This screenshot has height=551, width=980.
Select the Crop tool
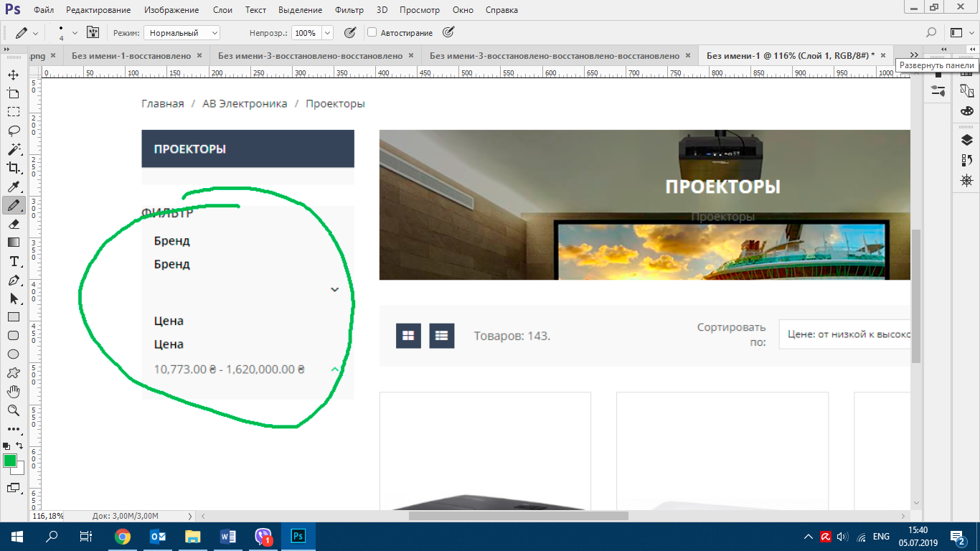(13, 168)
